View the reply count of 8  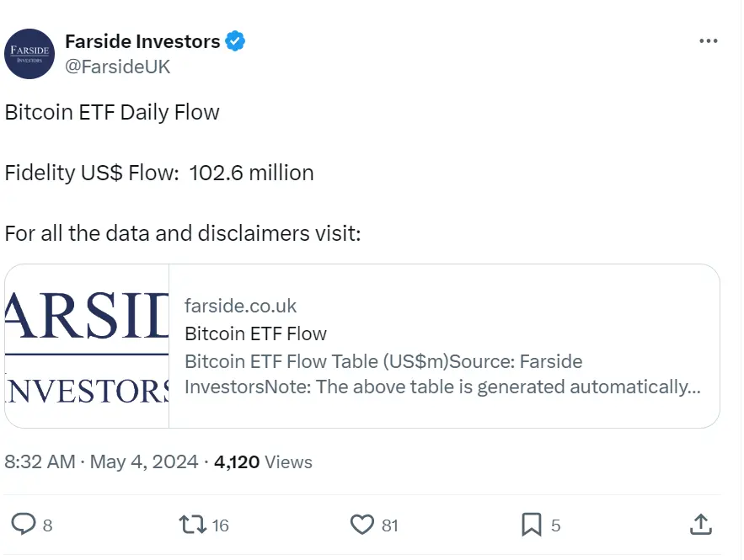pyautogui.click(x=49, y=525)
